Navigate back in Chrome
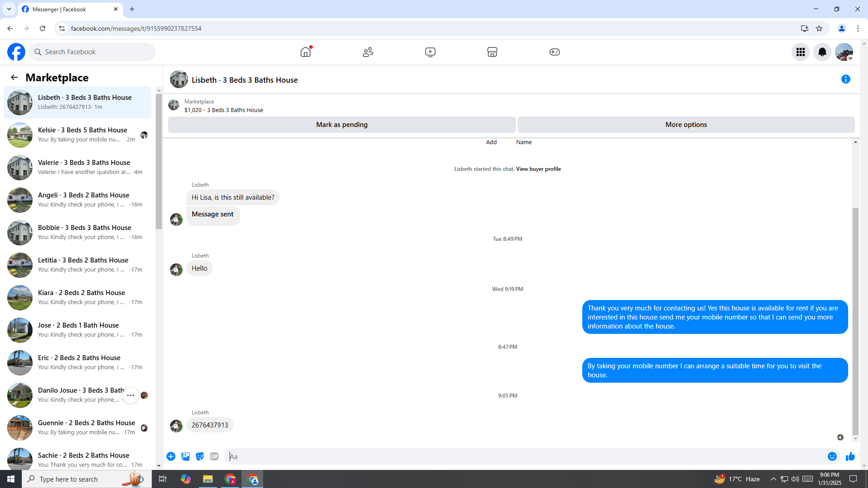The image size is (868, 488). point(10,28)
